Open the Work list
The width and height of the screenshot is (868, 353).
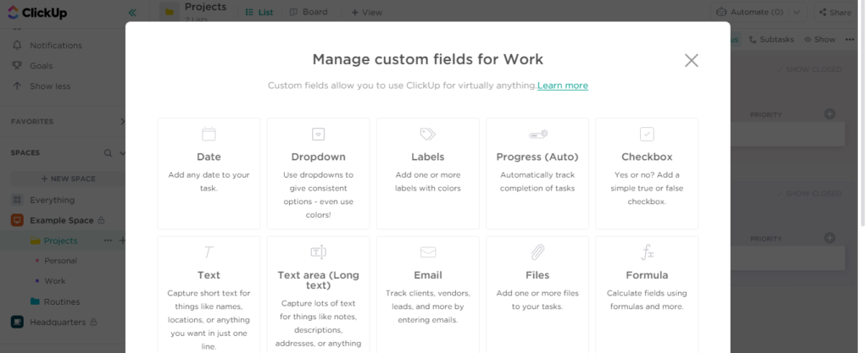click(x=55, y=281)
